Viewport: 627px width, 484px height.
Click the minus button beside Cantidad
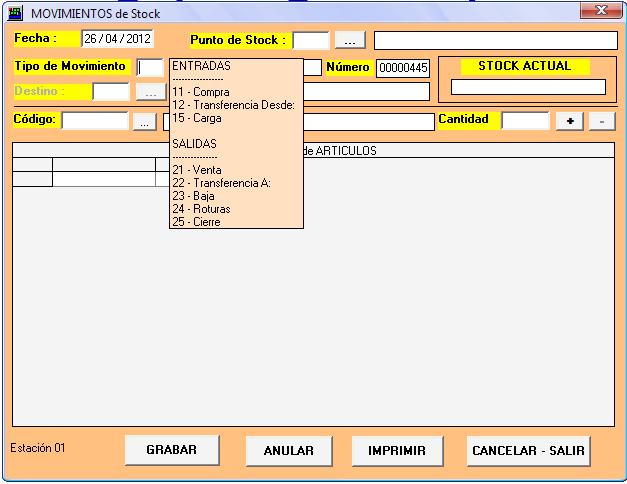click(x=601, y=121)
